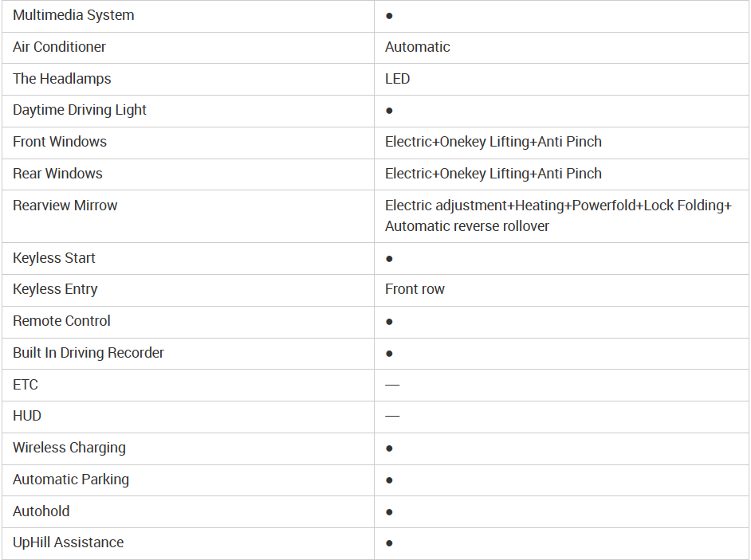
Task: Select the Wireless Charging bullet indicator
Action: point(389,448)
